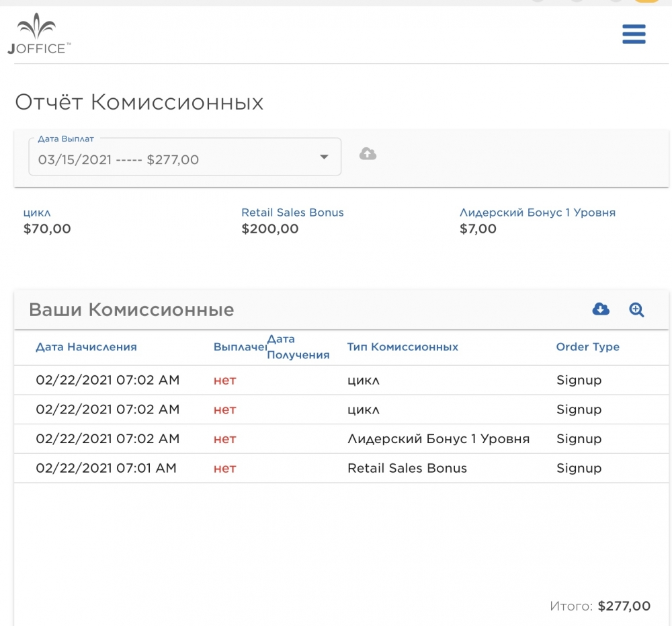Sort by Order Type column header

[x=587, y=347]
